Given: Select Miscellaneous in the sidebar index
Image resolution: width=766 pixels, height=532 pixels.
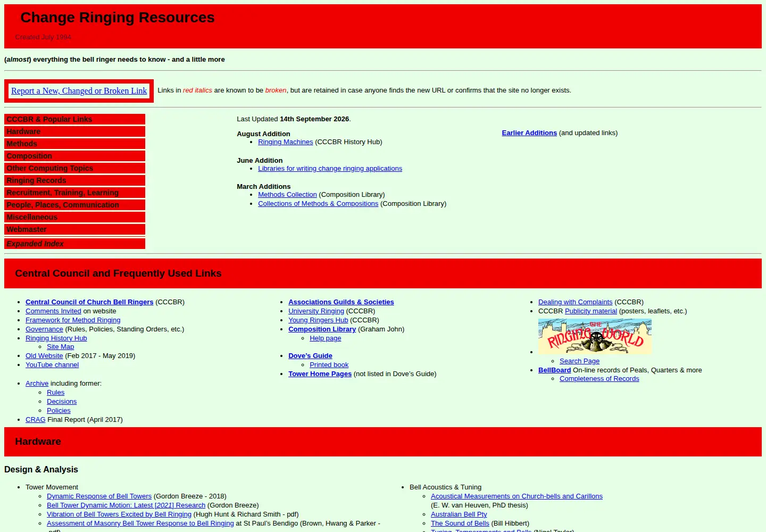Looking at the screenshot, I should (74, 217).
